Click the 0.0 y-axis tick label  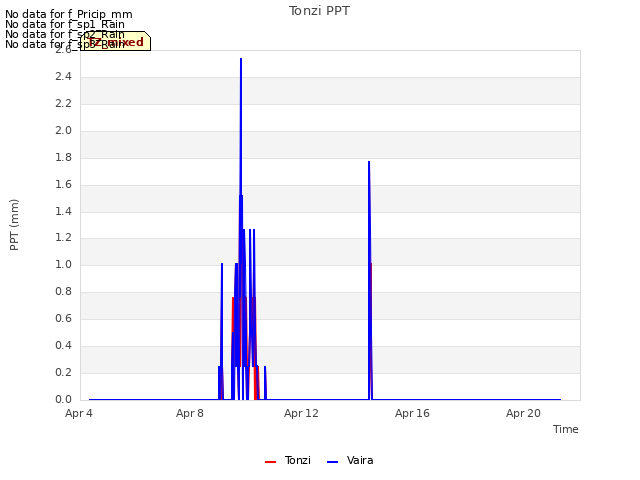[64, 399]
